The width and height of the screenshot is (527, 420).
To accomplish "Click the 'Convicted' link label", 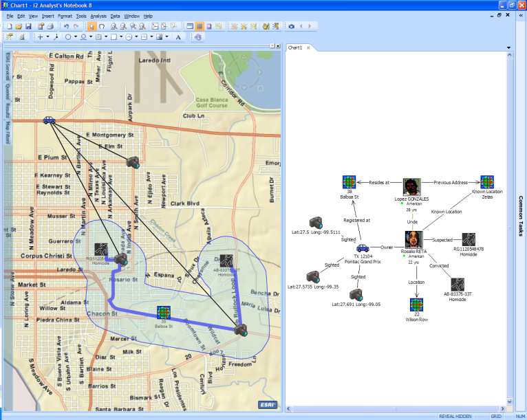I will [439, 265].
